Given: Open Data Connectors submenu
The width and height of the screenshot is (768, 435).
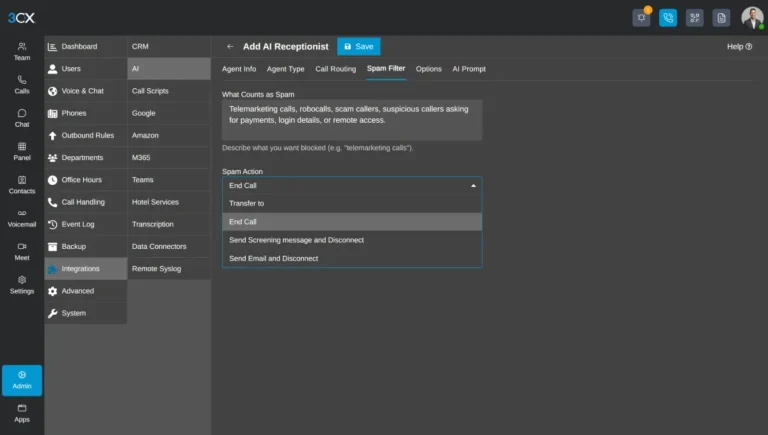Looking at the screenshot, I should [x=169, y=246].
